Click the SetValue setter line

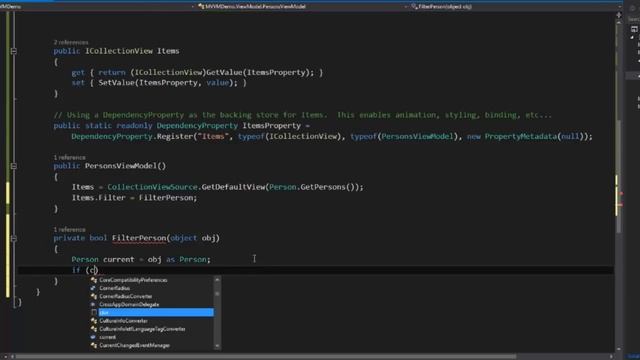(x=159, y=83)
